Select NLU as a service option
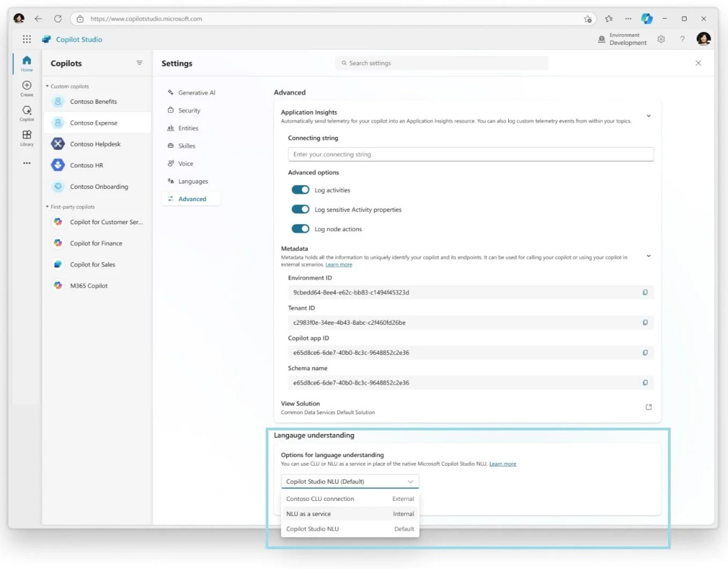 pyautogui.click(x=350, y=514)
